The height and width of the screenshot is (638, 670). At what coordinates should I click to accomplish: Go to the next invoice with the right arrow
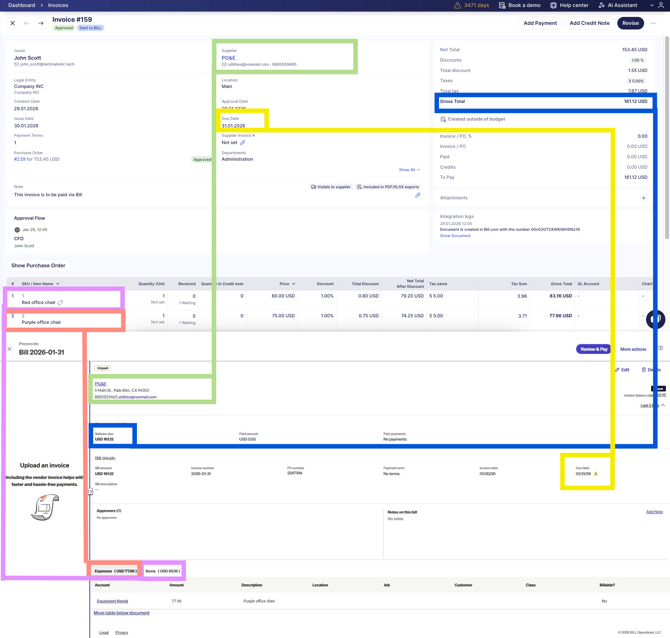[x=41, y=23]
